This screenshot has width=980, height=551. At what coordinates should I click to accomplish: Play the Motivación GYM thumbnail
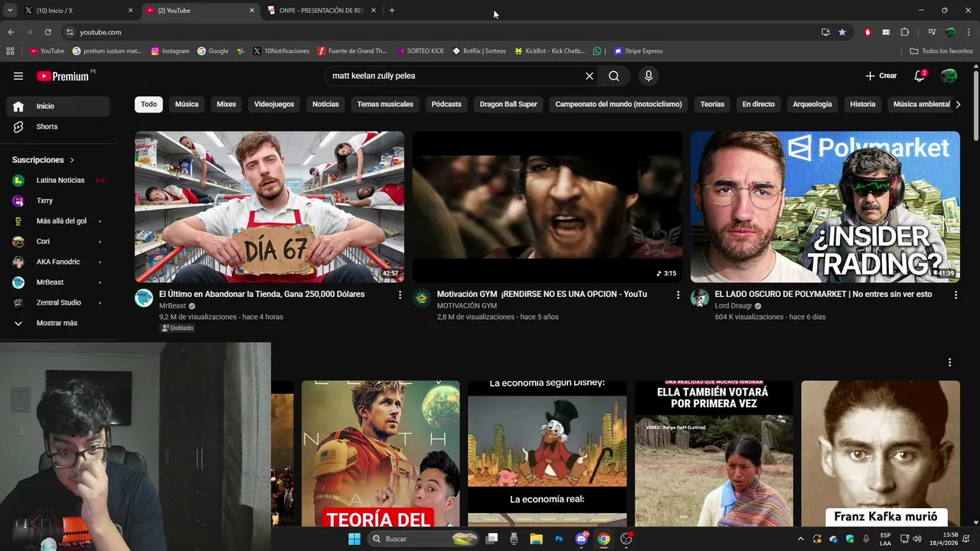[547, 207]
